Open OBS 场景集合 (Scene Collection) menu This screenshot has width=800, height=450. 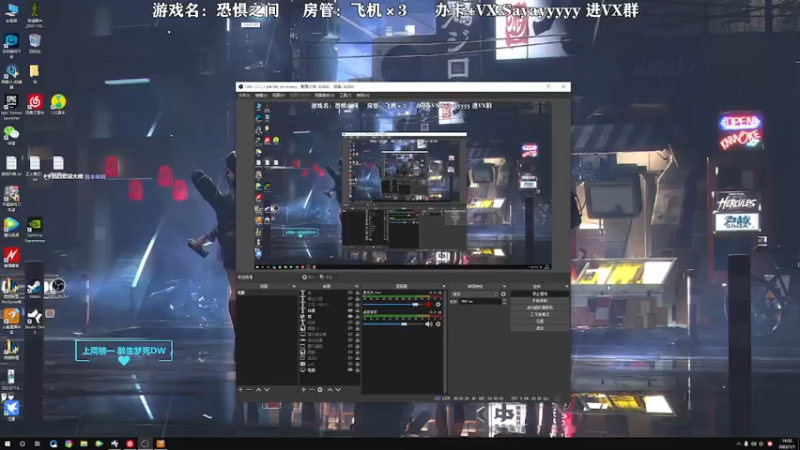click(324, 95)
